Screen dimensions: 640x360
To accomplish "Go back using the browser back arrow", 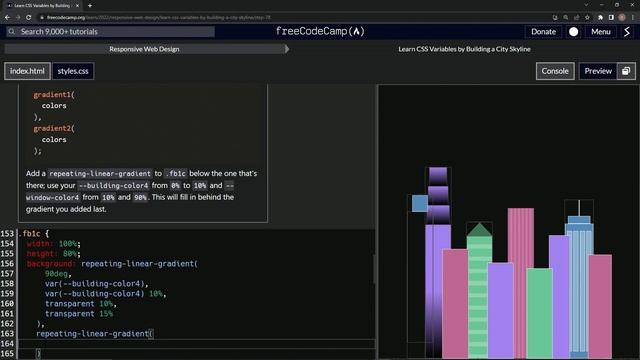I will click(7, 18).
